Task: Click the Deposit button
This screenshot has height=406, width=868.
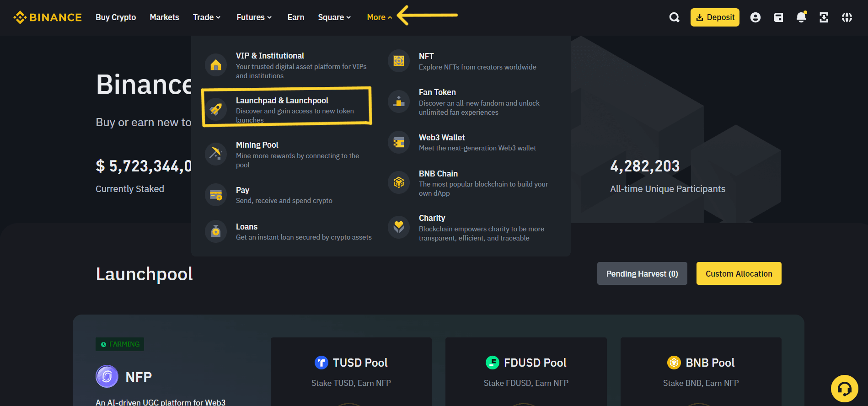Action: point(715,17)
